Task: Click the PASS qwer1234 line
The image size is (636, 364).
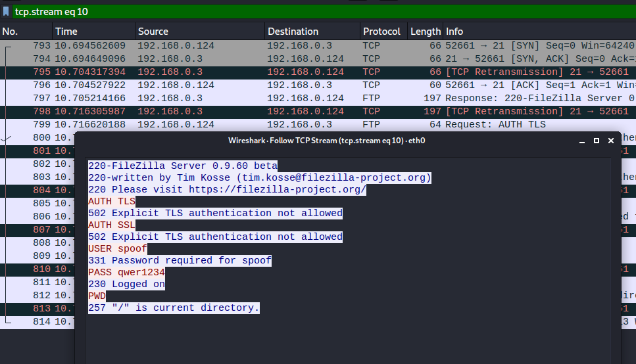Action: tap(126, 272)
